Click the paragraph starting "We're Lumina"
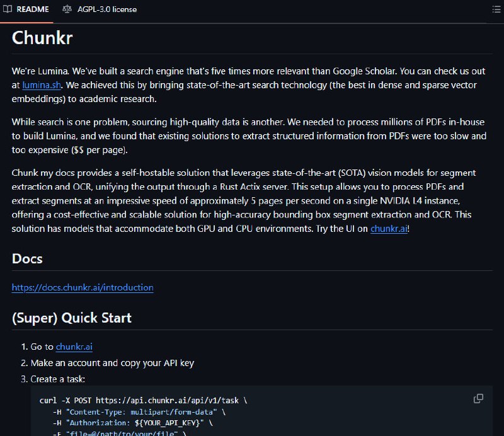The width and height of the screenshot is (504, 436). coord(249,85)
